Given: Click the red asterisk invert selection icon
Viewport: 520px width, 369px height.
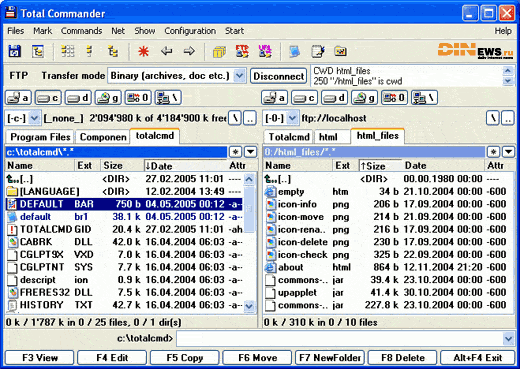Looking at the screenshot, I should click(144, 51).
